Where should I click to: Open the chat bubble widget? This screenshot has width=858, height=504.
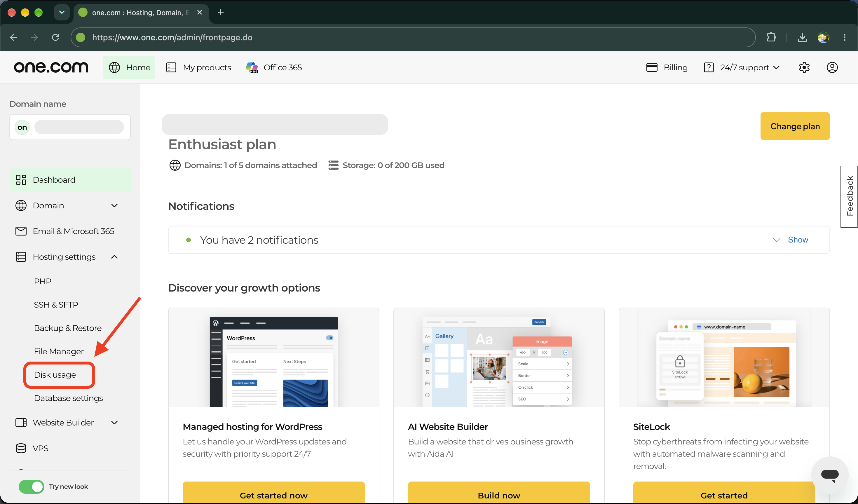pos(829,475)
